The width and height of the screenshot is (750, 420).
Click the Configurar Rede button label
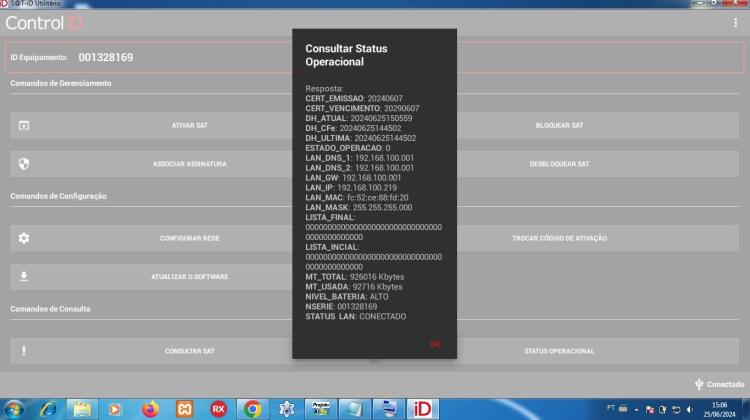[189, 238]
